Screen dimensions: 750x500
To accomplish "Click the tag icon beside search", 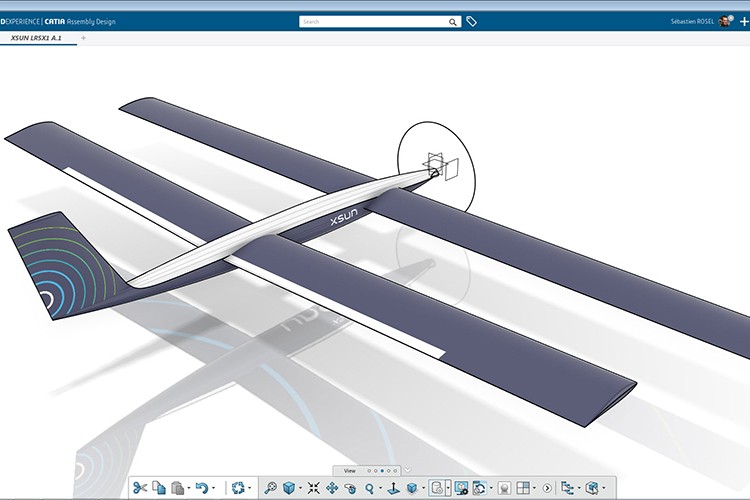I will [x=472, y=21].
